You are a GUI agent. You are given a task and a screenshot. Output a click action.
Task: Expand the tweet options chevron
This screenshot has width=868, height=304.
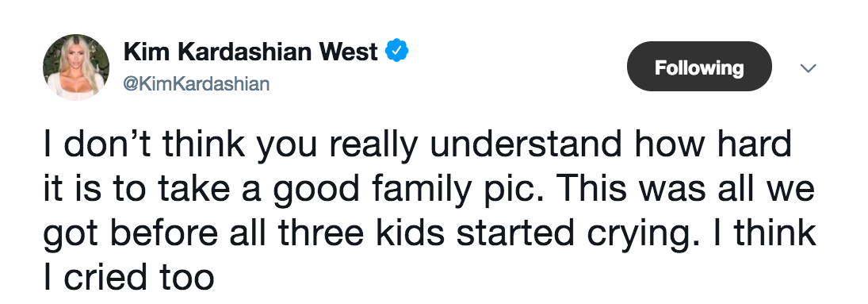pyautogui.click(x=809, y=67)
